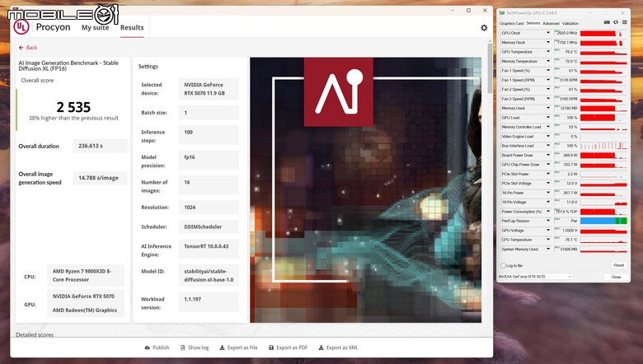Open GPU Load sensor dropdown
This screenshot has width=643, height=364.
548,118
